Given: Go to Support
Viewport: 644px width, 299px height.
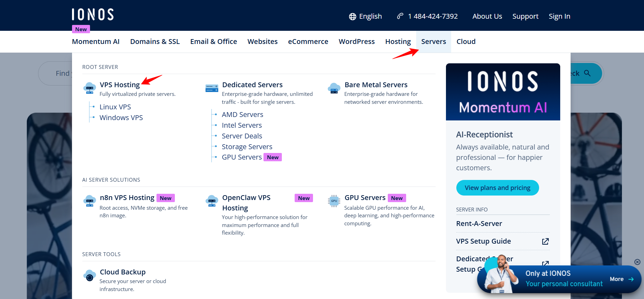Looking at the screenshot, I should (525, 16).
